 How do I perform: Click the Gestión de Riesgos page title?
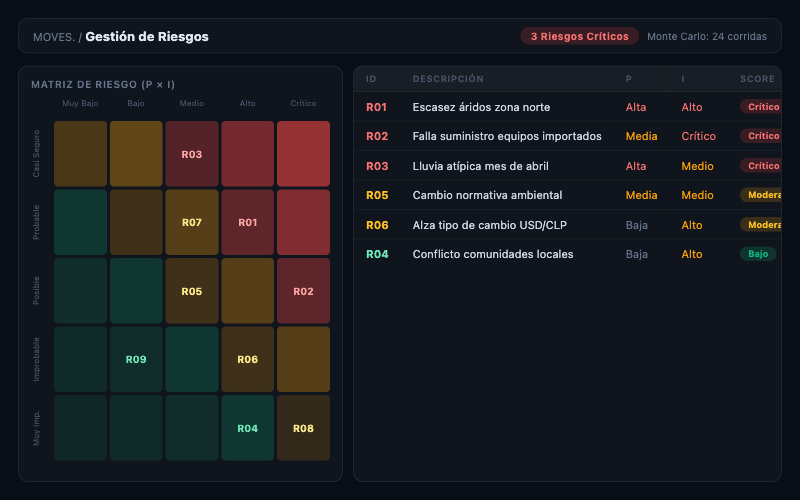coord(147,37)
